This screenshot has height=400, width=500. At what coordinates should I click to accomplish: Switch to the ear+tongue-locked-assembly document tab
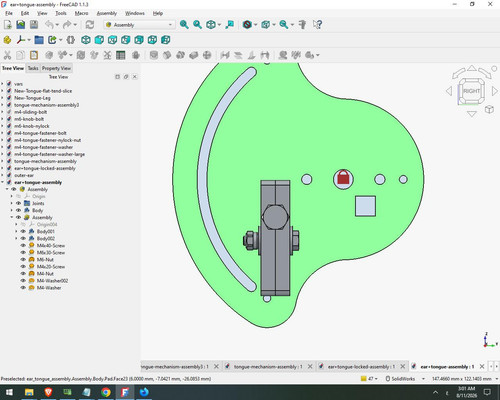[359, 367]
